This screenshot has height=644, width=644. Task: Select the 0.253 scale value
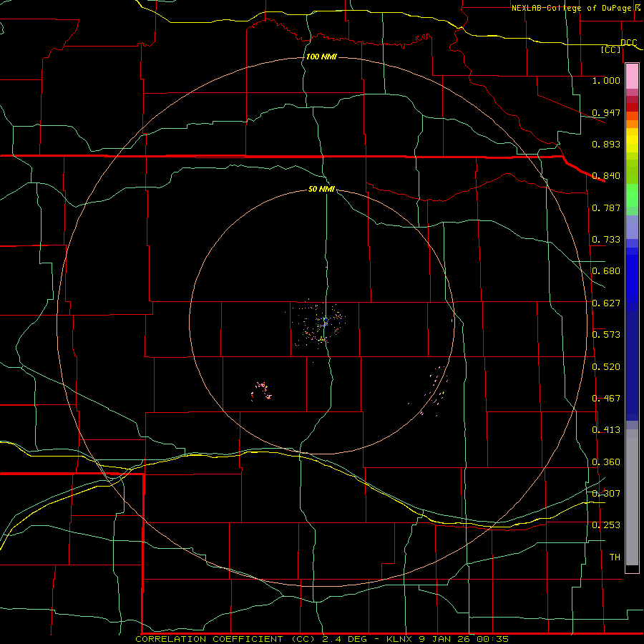click(x=606, y=525)
